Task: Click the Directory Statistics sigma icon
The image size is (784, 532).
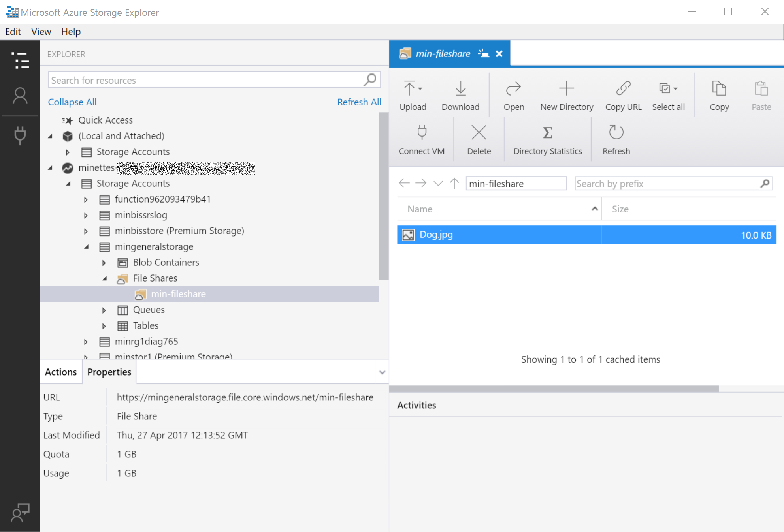Action: pos(547,133)
